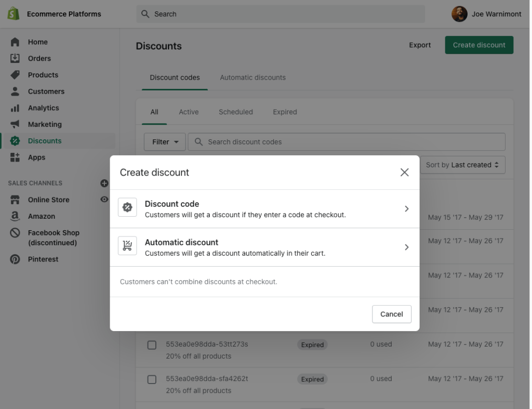The image size is (532, 409).
Task: Click the Products tag icon
Action: (x=15, y=75)
